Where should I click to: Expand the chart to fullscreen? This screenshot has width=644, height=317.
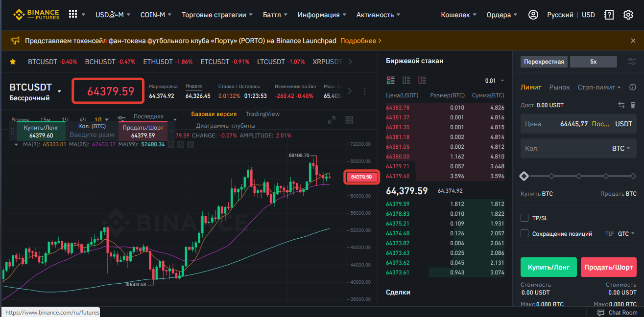coord(332,119)
